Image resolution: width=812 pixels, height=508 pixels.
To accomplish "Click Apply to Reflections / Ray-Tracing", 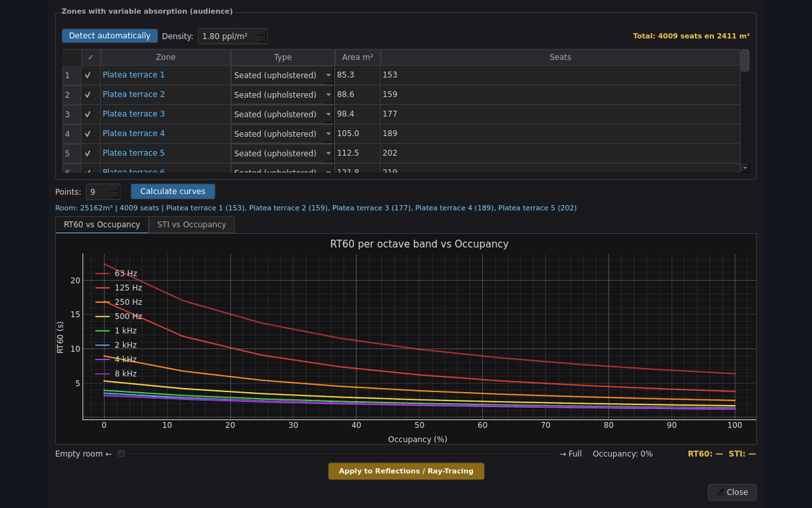I will pos(406,471).
